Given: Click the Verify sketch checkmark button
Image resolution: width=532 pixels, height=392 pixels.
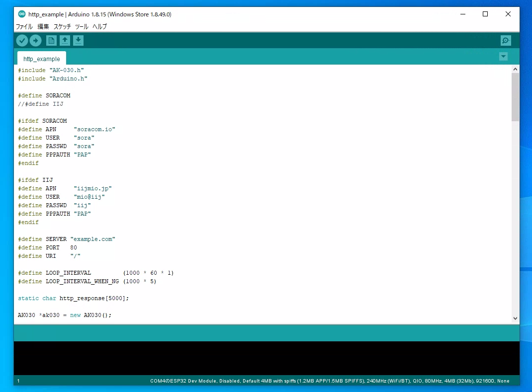Looking at the screenshot, I should pyautogui.click(x=22, y=41).
